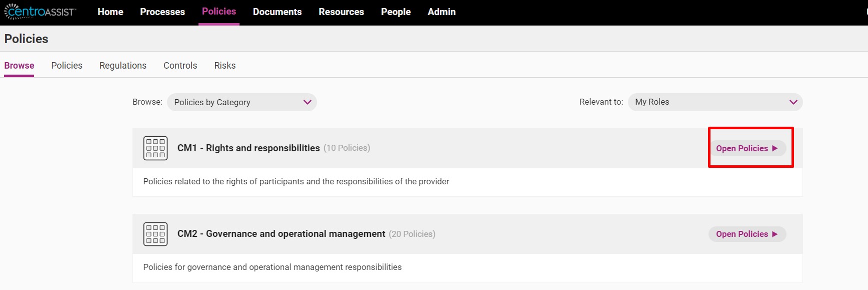
Task: Go to the Processes menu
Action: (x=162, y=12)
